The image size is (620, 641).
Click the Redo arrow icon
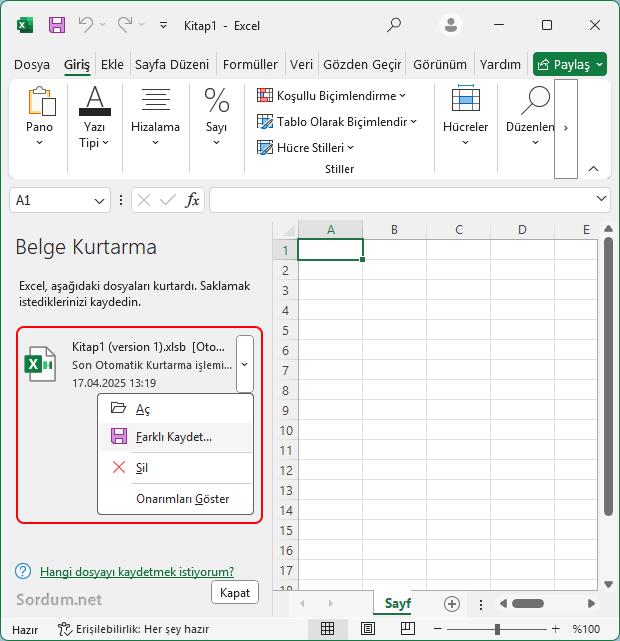125,25
